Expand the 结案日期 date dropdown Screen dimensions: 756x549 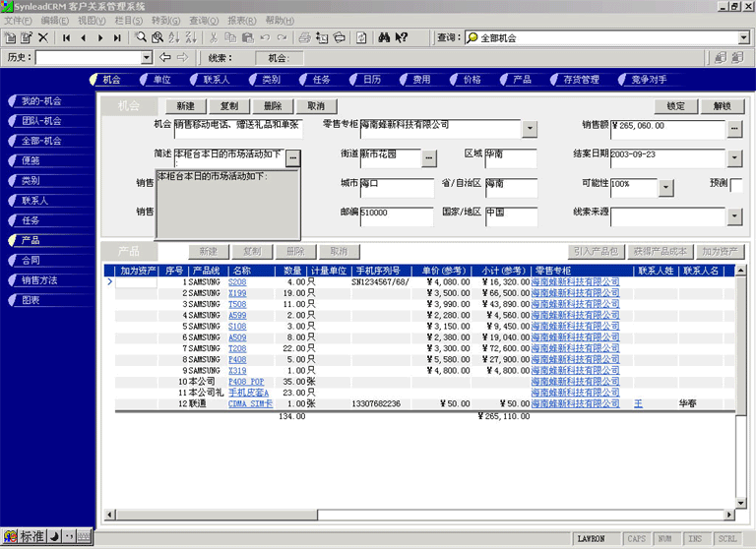[x=734, y=157]
